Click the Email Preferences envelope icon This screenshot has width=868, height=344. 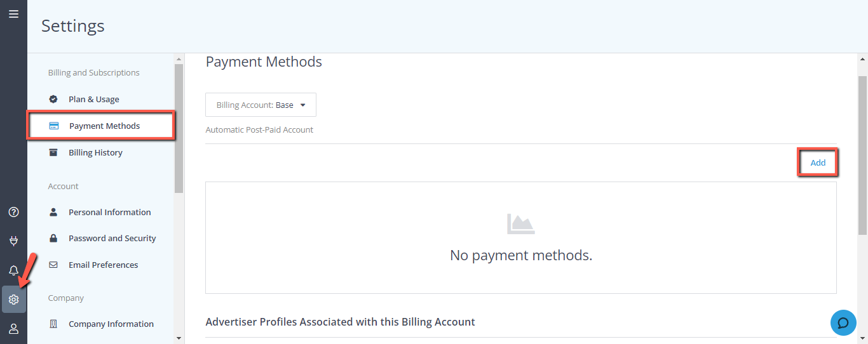click(53, 265)
